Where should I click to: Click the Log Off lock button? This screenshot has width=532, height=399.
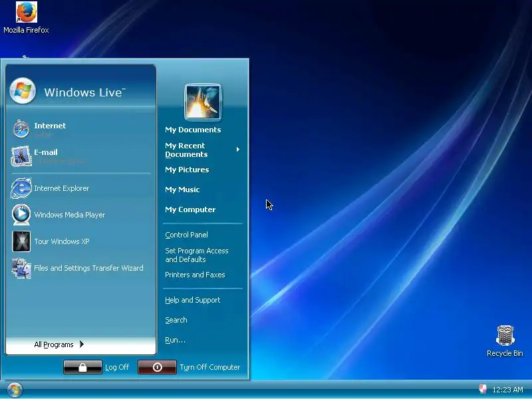point(82,367)
